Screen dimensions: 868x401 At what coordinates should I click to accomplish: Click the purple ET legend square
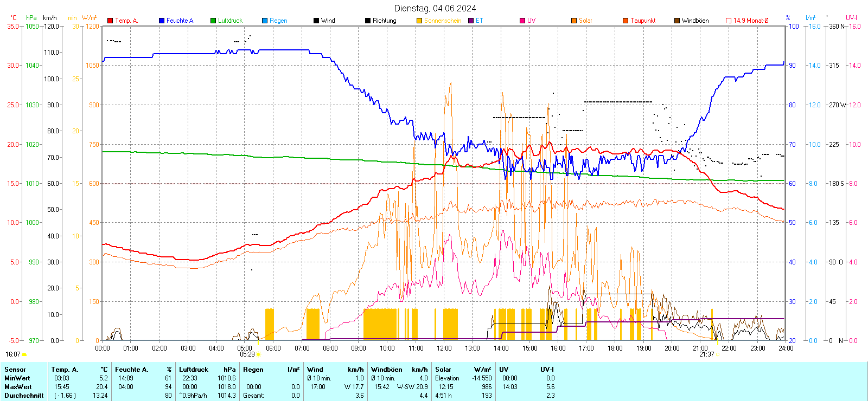click(x=471, y=21)
